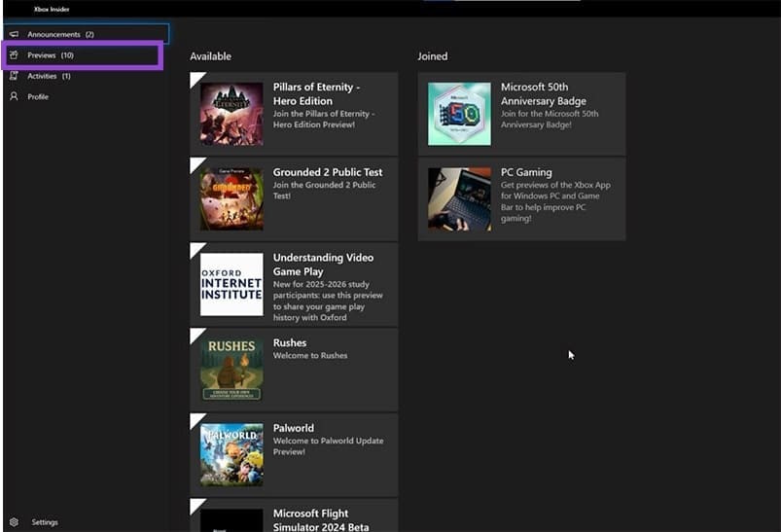
Task: Click the Settings gear icon
Action: point(14,522)
